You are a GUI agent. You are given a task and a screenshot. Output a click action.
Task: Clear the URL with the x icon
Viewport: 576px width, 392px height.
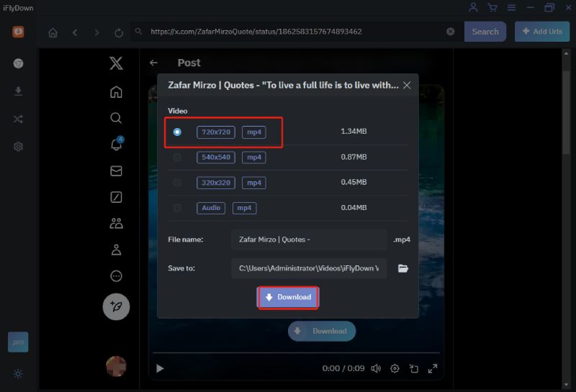pos(451,32)
